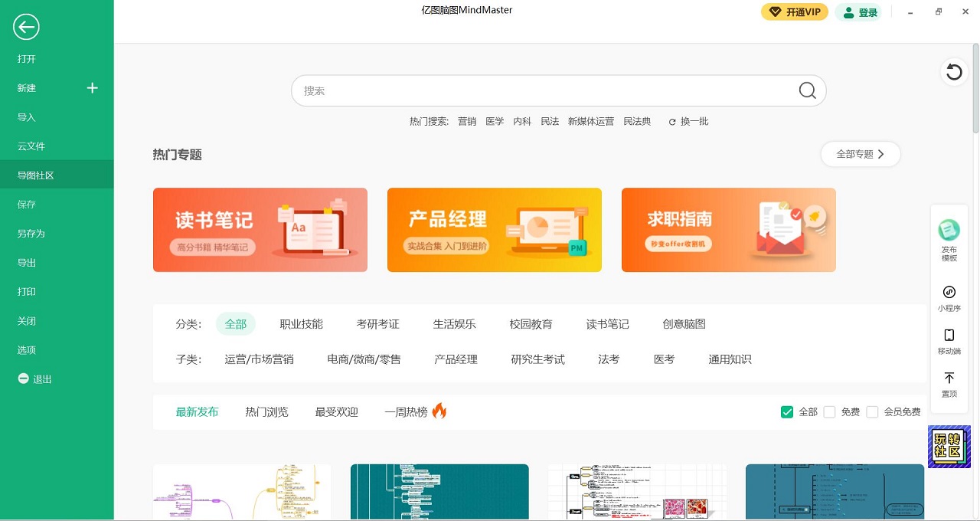This screenshot has width=980, height=521.
Task: Select 电商/微商/零售 subcategory
Action: (x=364, y=359)
